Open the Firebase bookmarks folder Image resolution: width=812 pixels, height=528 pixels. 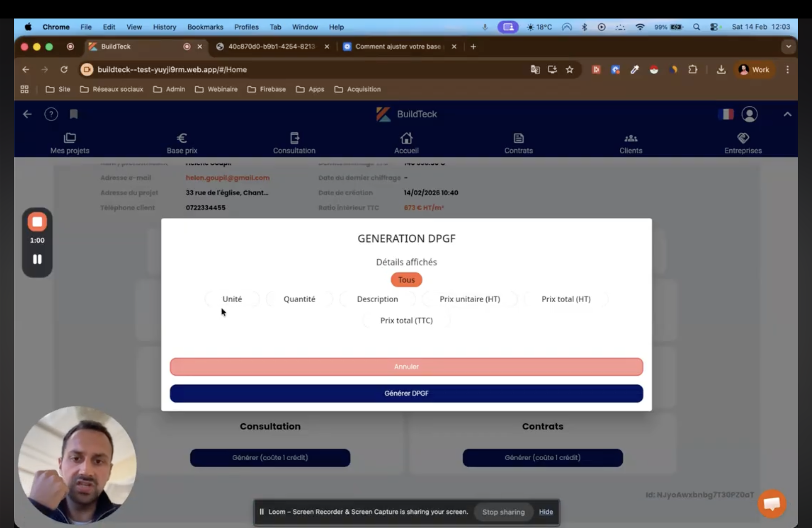pyautogui.click(x=267, y=89)
